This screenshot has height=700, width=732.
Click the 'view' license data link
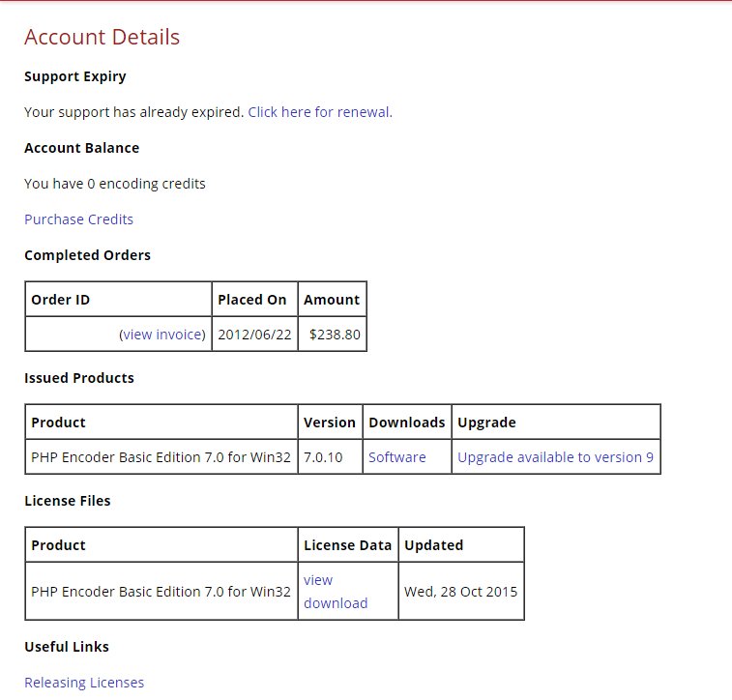pos(318,580)
